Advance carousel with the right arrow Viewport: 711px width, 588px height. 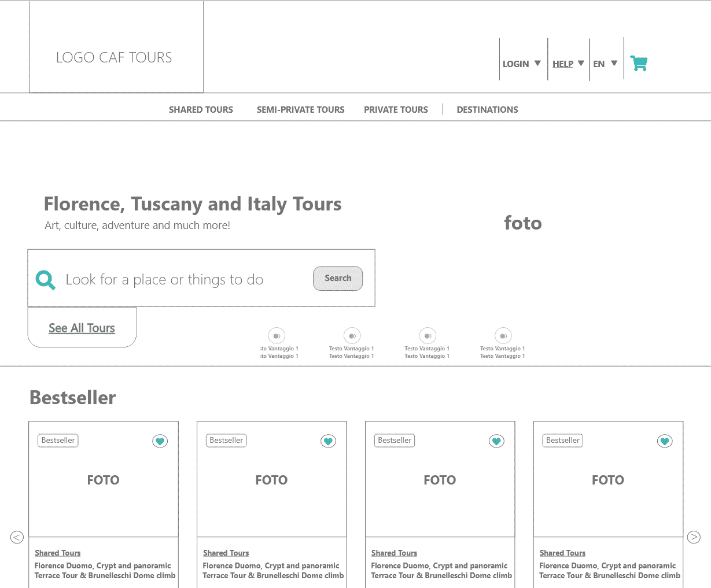point(694,537)
